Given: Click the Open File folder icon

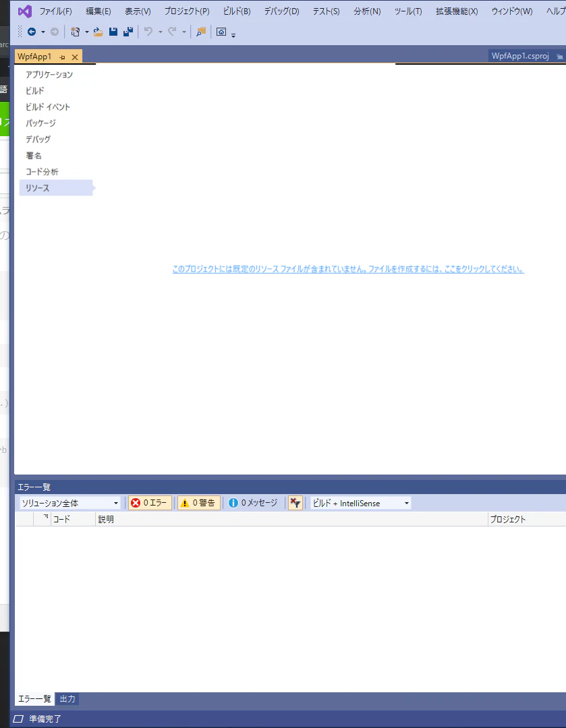Looking at the screenshot, I should click(98, 32).
